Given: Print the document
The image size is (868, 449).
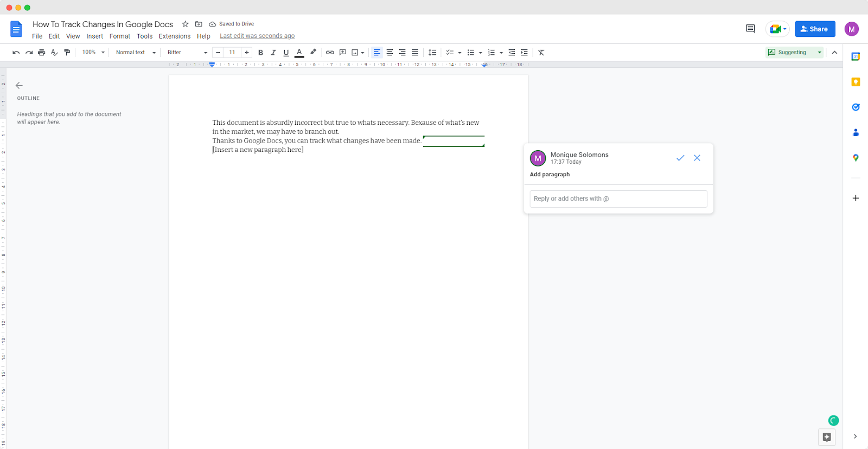Looking at the screenshot, I should pyautogui.click(x=41, y=53).
